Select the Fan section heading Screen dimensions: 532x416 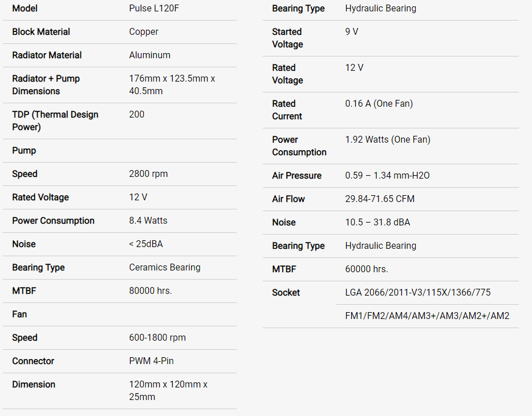(x=20, y=314)
